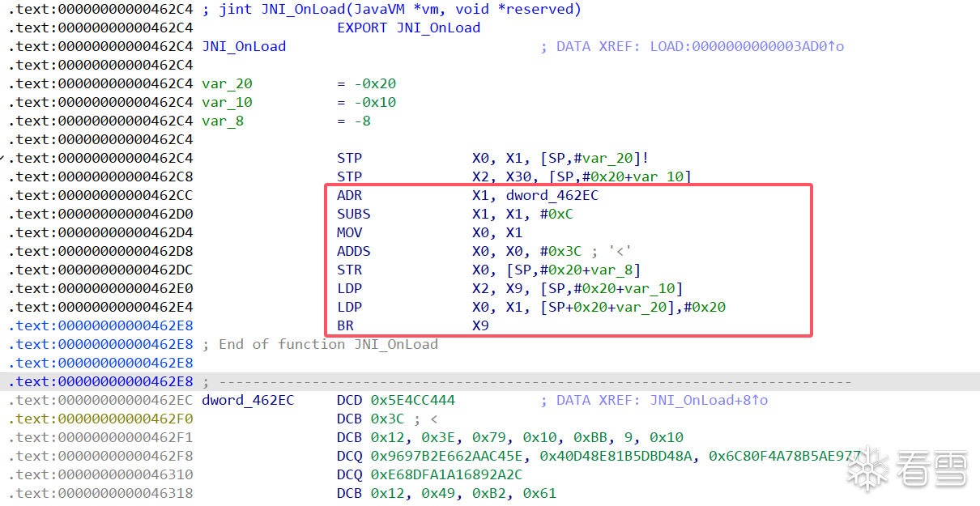980x506 pixels.
Task: Click the DCB 0x12, 0x3E, 0x79 byte row
Action: click(x=510, y=437)
